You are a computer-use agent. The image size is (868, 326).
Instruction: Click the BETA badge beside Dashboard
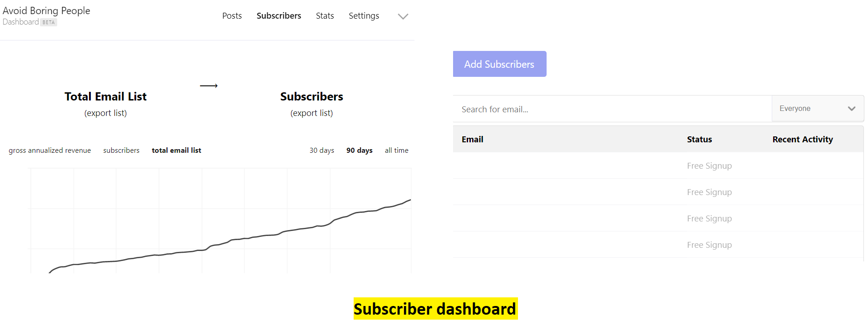49,22
